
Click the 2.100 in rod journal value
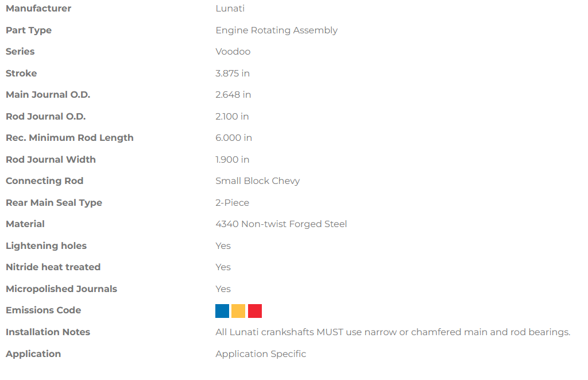tap(232, 116)
